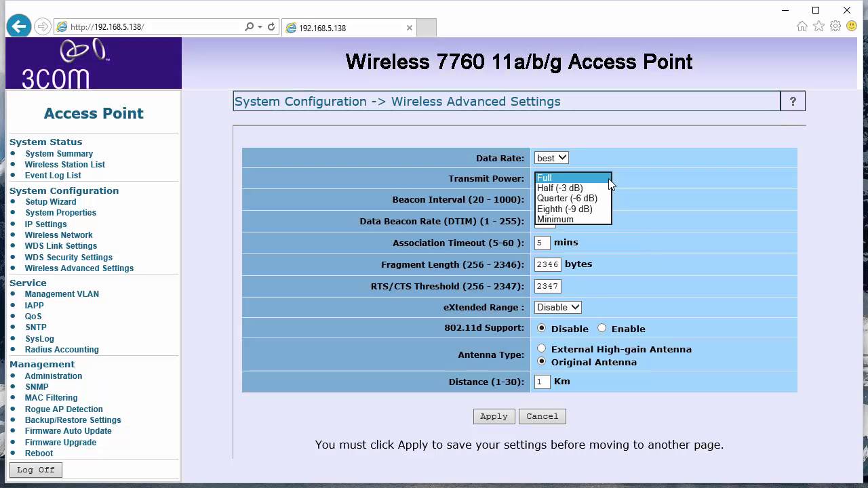Click the smiley feedback icon
The width and height of the screenshot is (868, 488).
tap(852, 26)
